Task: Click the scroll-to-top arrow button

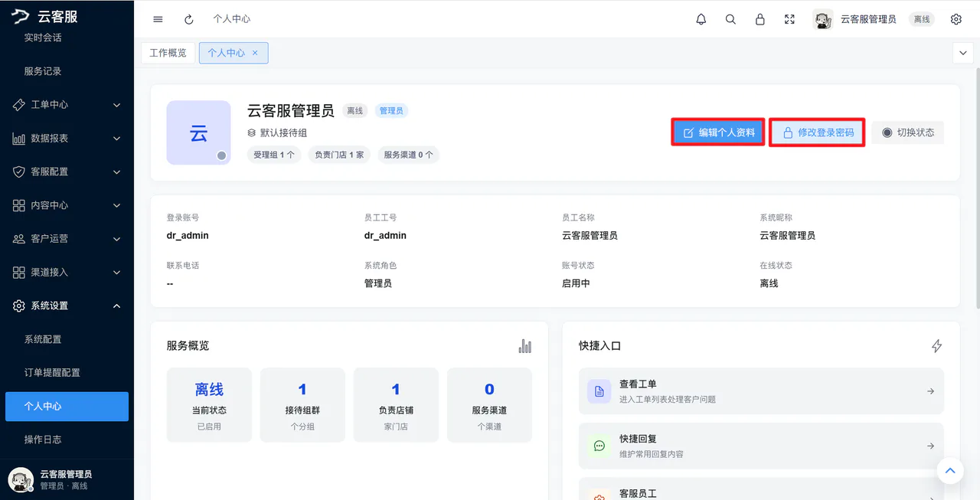Action: pos(950,471)
